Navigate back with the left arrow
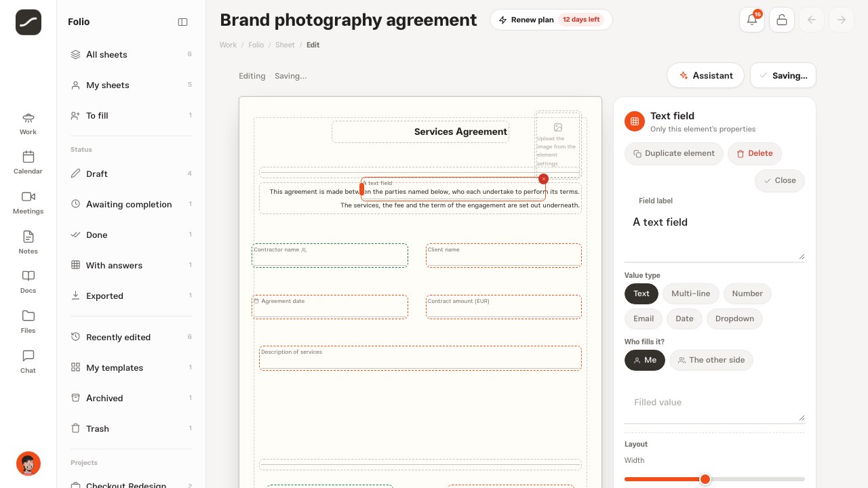This screenshot has height=488, width=868. point(812,20)
